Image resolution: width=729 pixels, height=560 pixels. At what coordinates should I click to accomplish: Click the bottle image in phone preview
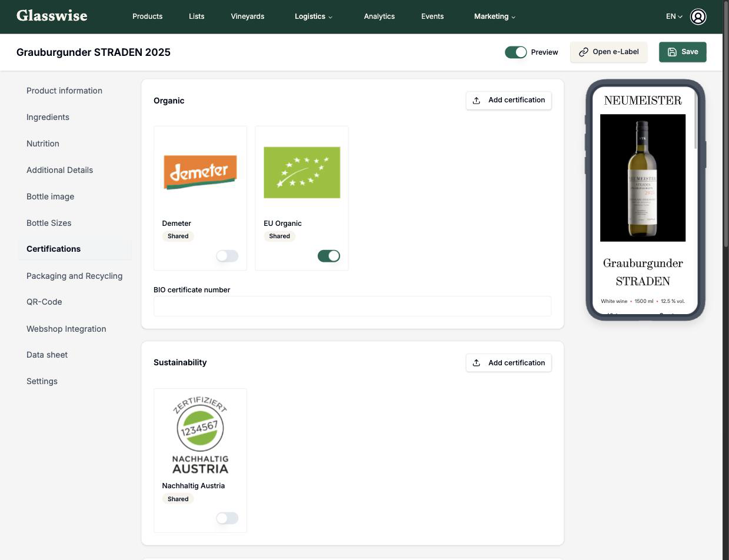[x=643, y=178]
